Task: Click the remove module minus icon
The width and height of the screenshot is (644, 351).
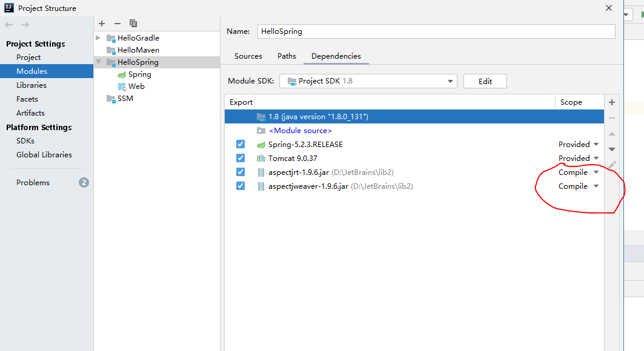Action: (x=118, y=24)
